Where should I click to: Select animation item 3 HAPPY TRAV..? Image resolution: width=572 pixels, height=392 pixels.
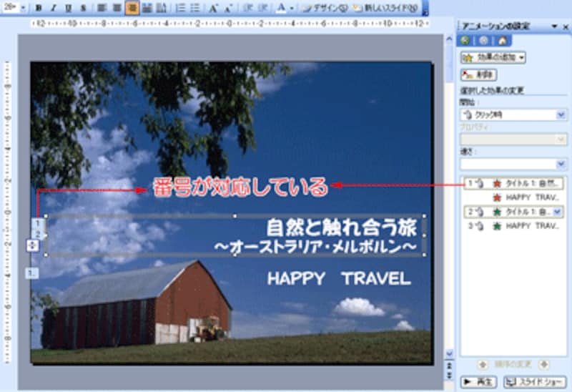click(x=513, y=226)
